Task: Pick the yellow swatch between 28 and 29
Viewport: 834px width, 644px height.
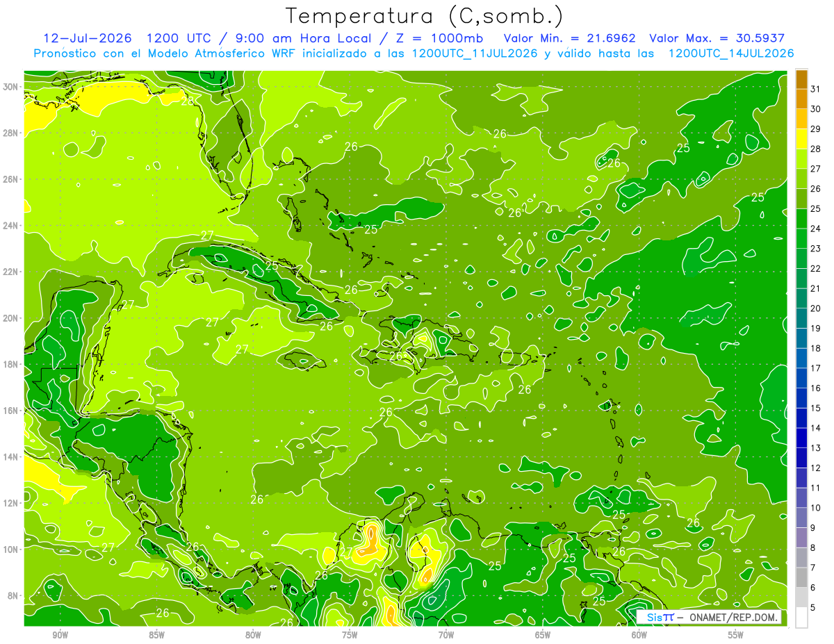Action: click(801, 139)
